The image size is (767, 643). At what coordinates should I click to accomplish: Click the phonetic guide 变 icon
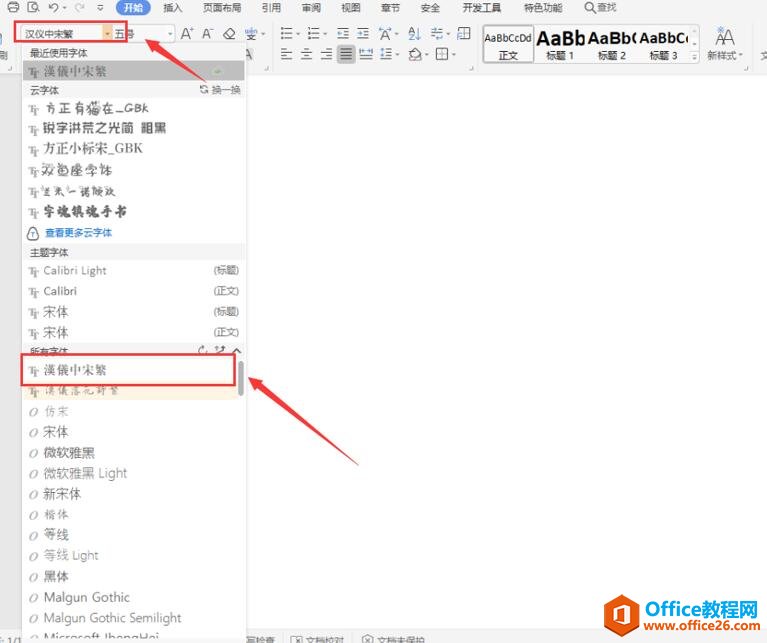pyautogui.click(x=251, y=33)
